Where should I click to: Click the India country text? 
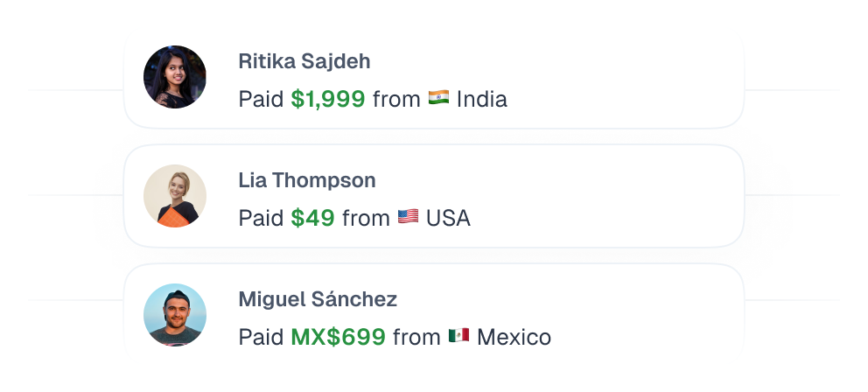click(481, 100)
